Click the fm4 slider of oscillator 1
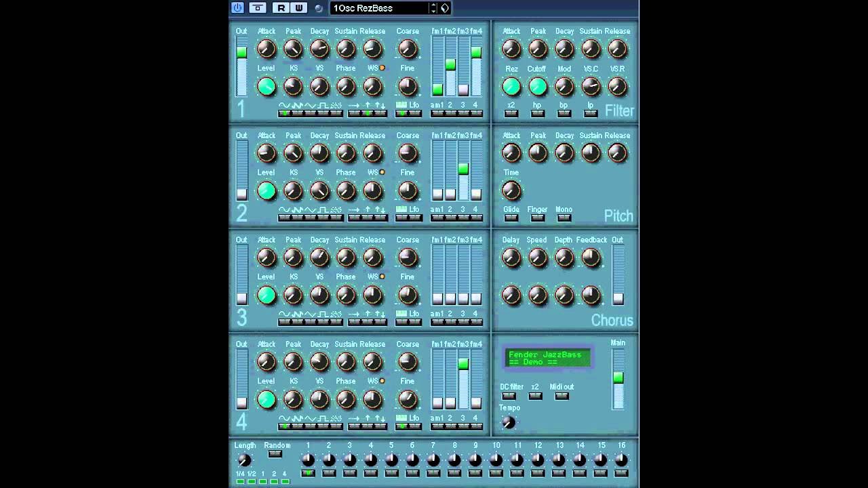Image resolution: width=868 pixels, height=488 pixels. 476,66
